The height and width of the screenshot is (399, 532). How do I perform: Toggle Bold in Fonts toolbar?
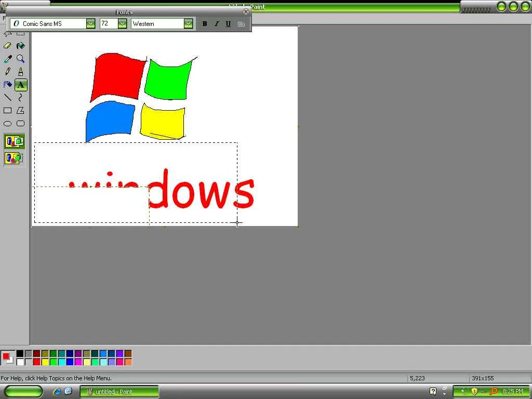point(205,24)
